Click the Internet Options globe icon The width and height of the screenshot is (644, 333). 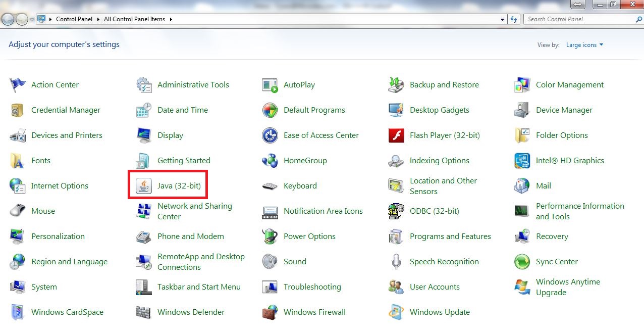[18, 186]
